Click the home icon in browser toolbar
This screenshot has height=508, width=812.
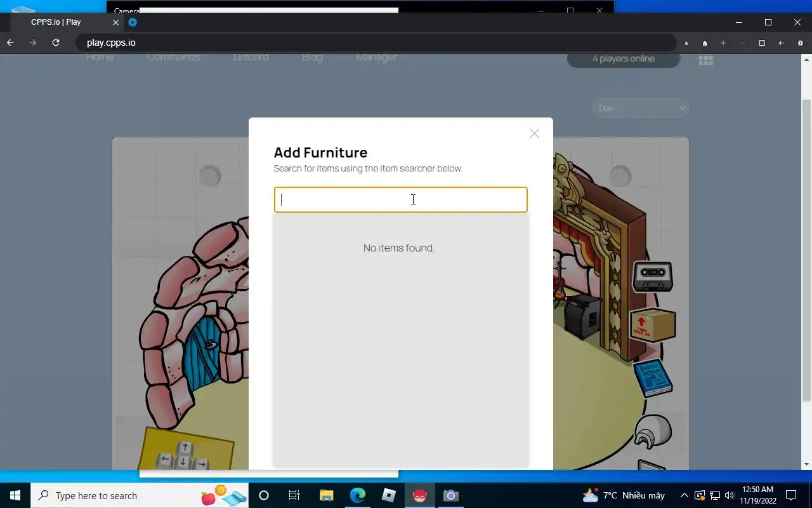[705, 43]
